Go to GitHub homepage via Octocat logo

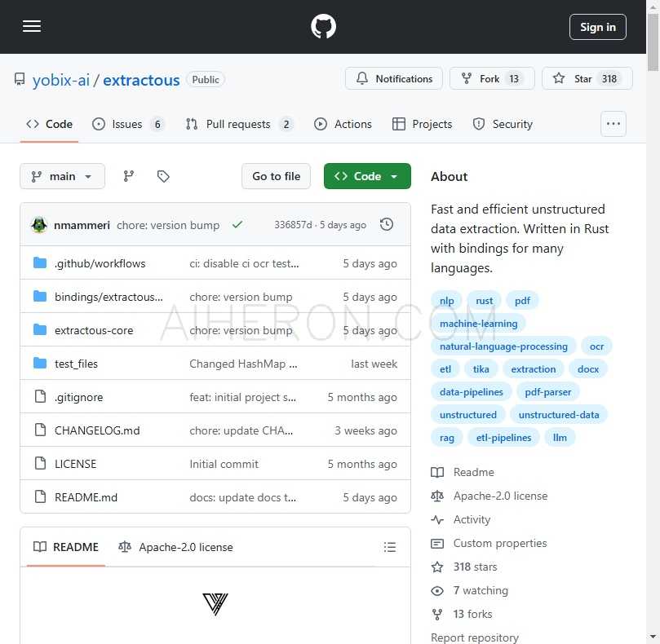pyautogui.click(x=323, y=27)
